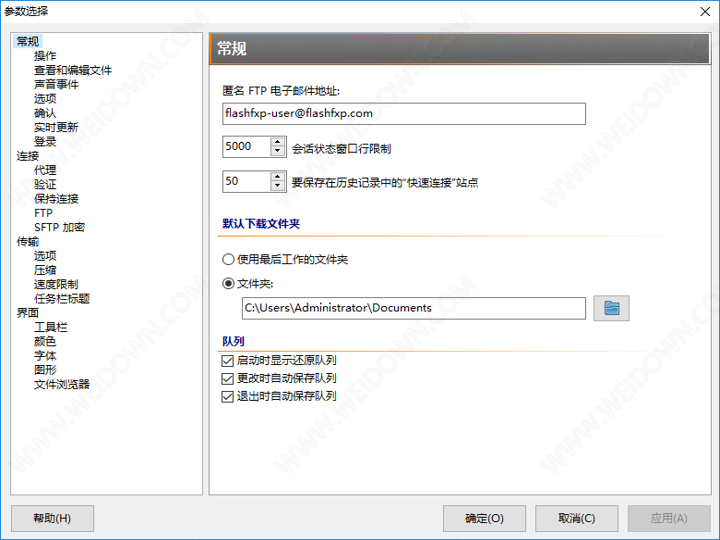Open 验证 settings page
Viewport: 720px width, 540px height.
(45, 185)
